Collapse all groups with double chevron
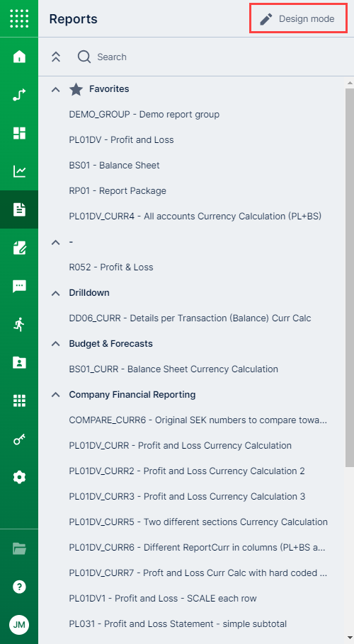Viewport: 354px width, 644px height. [x=56, y=57]
